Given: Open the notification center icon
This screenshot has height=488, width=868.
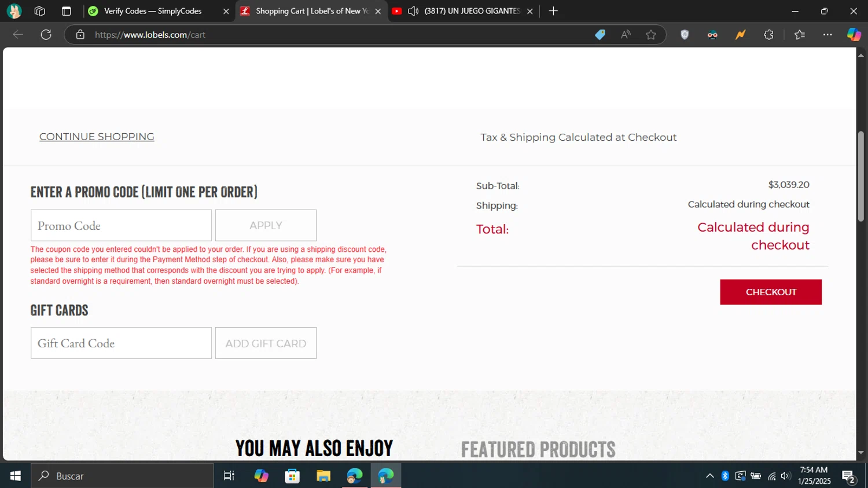Looking at the screenshot, I should pos(849,476).
